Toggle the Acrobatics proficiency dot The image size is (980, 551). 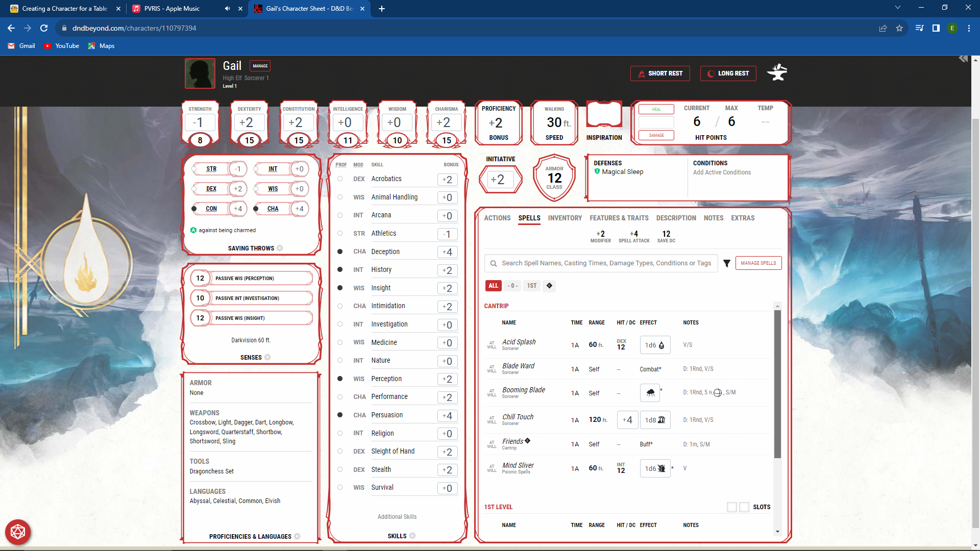pos(340,179)
